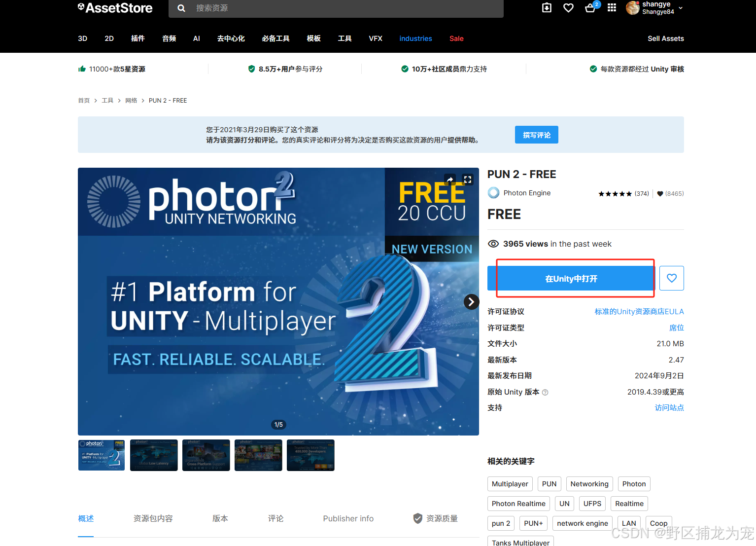Click the third screenshot thumbnail below the carousel
Image resolution: width=756 pixels, height=546 pixels.
click(x=206, y=455)
